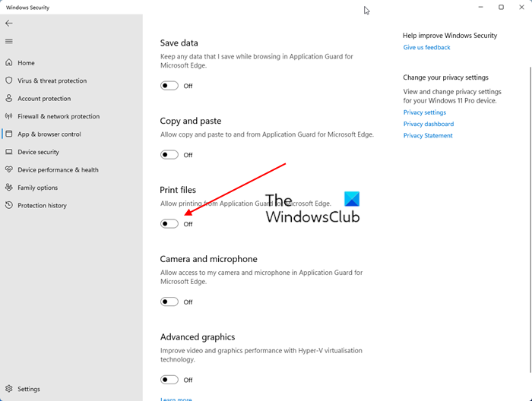Click the Device security laptop icon
Image resolution: width=532 pixels, height=401 pixels.
click(9, 152)
